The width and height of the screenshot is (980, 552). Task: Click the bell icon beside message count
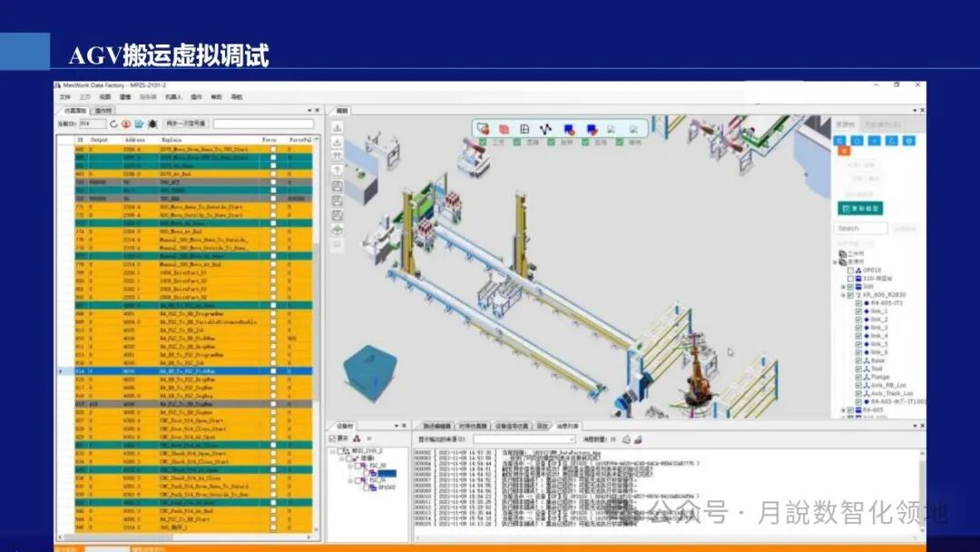click(627, 439)
